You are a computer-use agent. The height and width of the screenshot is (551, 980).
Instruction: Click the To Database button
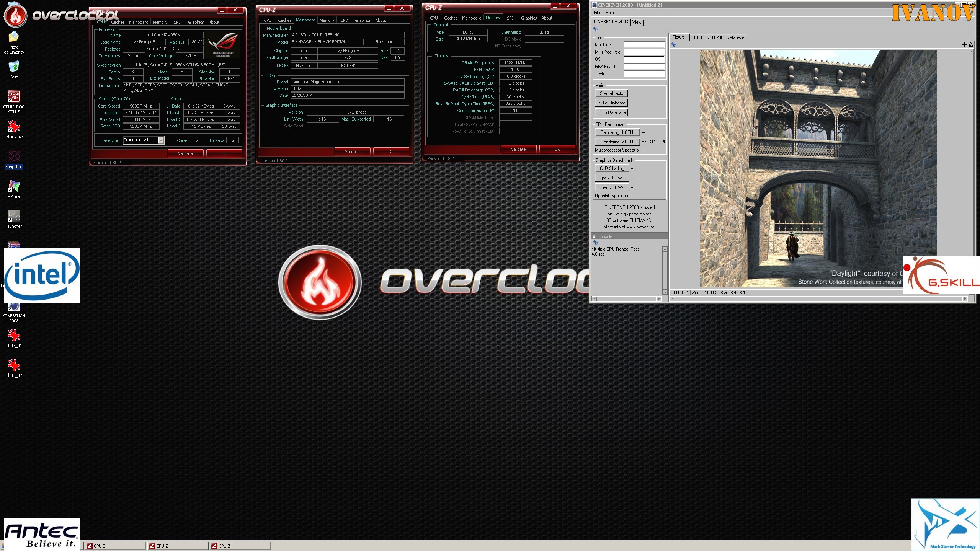(611, 112)
